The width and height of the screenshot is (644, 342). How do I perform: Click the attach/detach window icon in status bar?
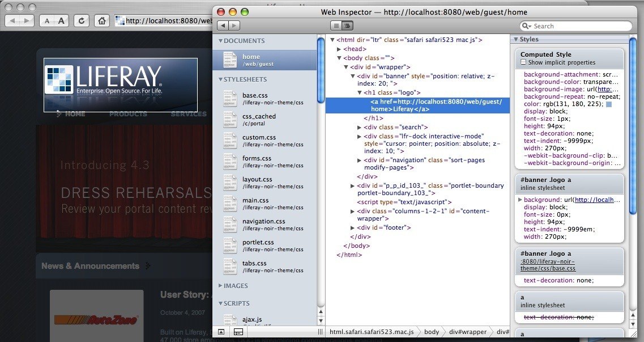point(238,331)
